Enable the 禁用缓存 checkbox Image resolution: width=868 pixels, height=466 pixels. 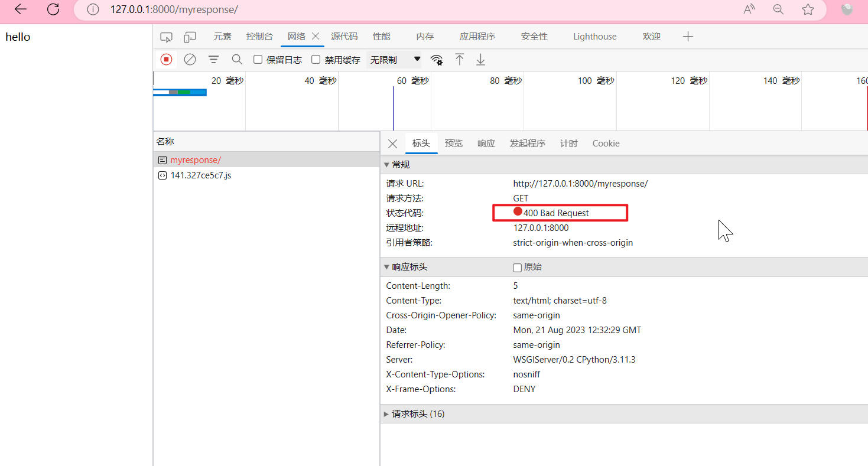pyautogui.click(x=316, y=59)
